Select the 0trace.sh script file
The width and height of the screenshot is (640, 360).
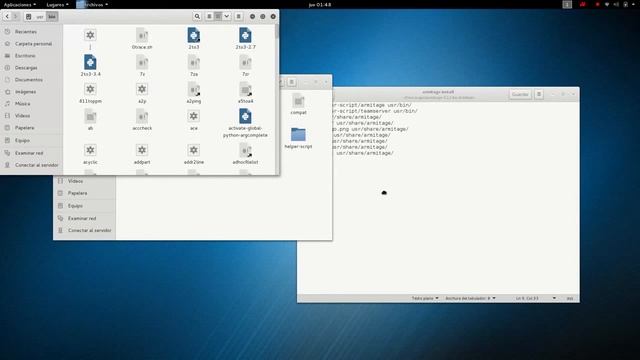(142, 35)
